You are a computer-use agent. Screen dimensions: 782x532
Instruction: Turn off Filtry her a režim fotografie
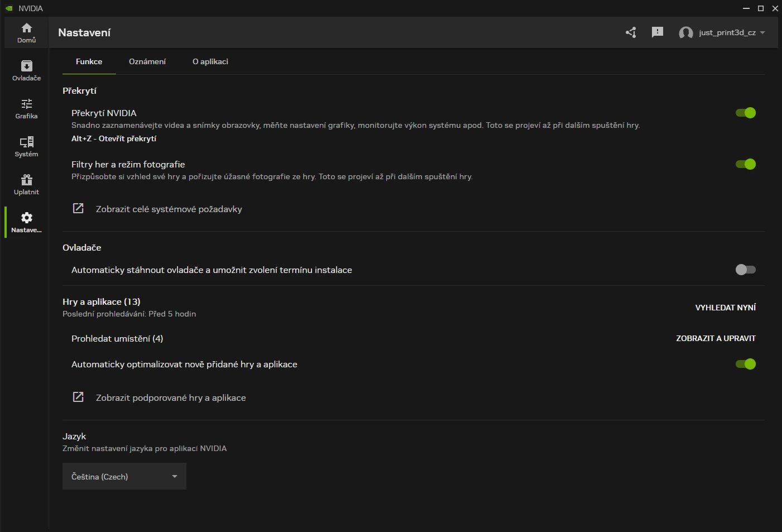[745, 164]
